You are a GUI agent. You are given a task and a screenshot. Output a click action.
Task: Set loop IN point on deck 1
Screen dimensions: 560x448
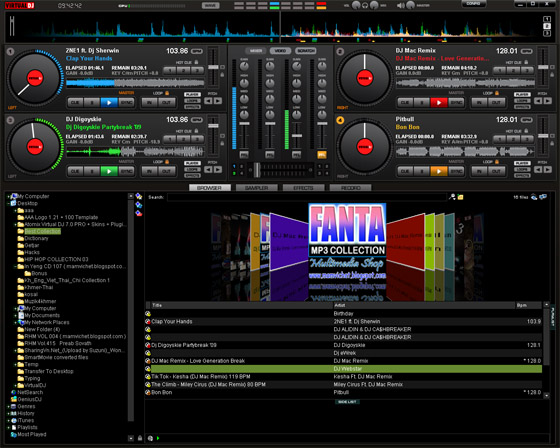click(x=150, y=103)
